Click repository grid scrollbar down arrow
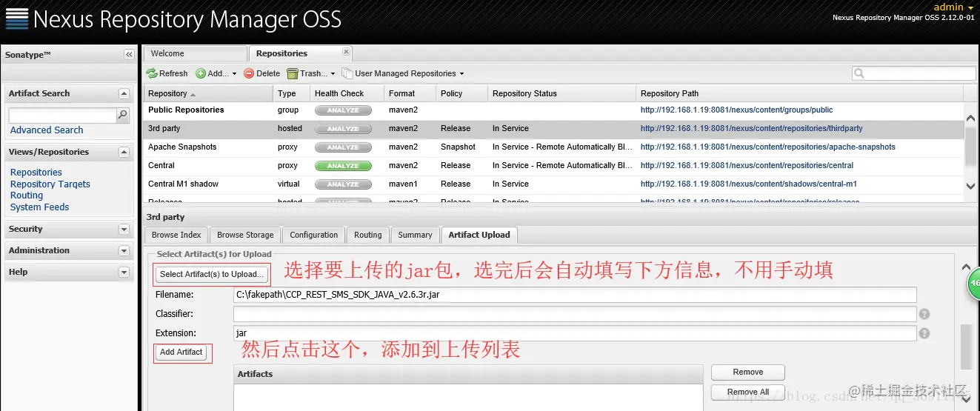Screen dimensions: 980x411 pos(970,187)
